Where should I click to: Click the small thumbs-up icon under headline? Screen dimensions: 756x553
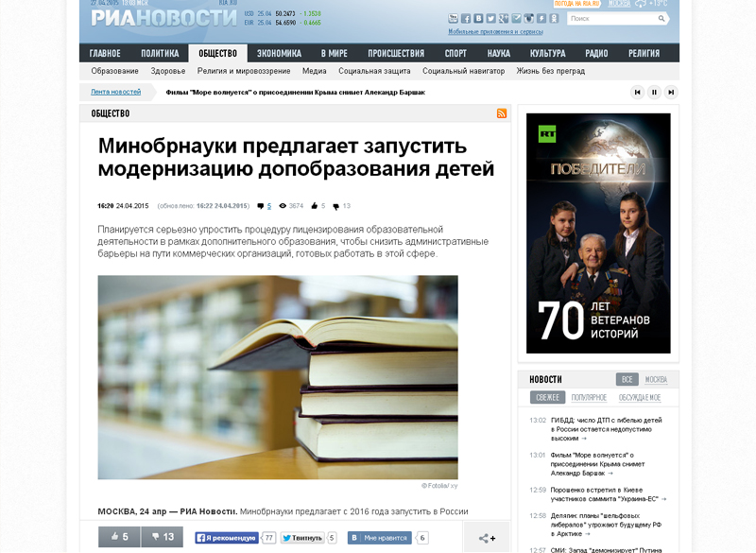[x=315, y=206]
